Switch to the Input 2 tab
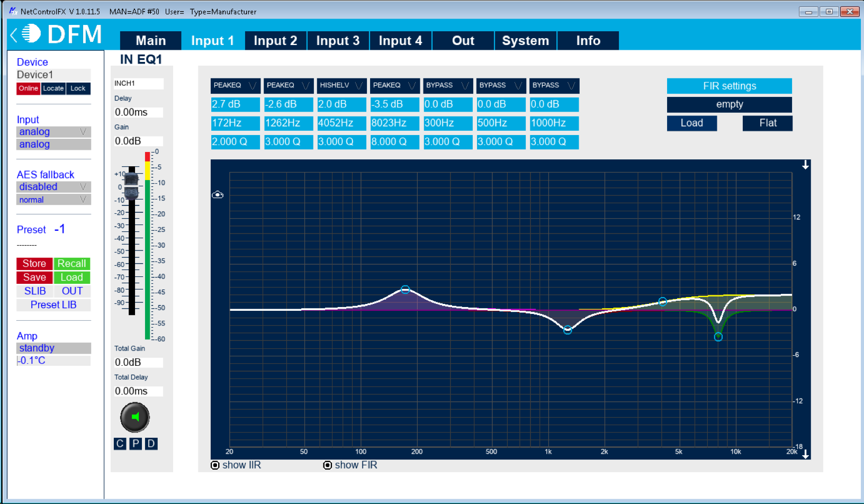Image resolution: width=864 pixels, height=504 pixels. [x=275, y=41]
